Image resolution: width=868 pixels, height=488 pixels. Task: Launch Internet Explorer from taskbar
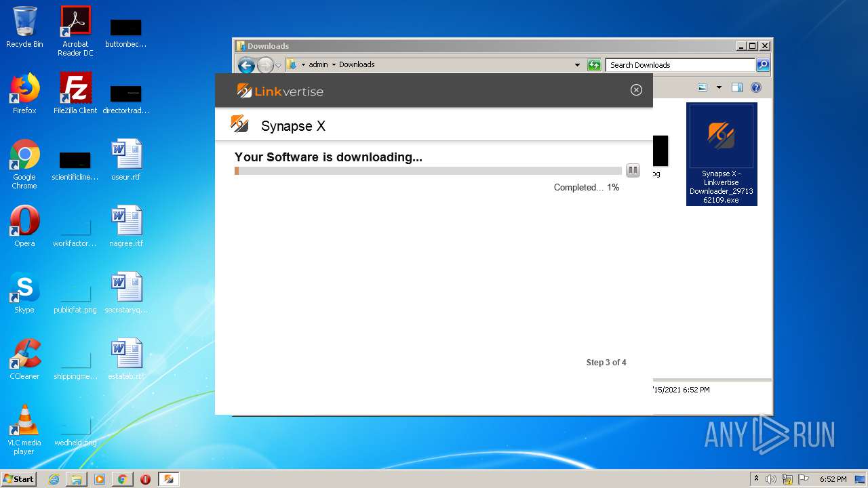(54, 479)
